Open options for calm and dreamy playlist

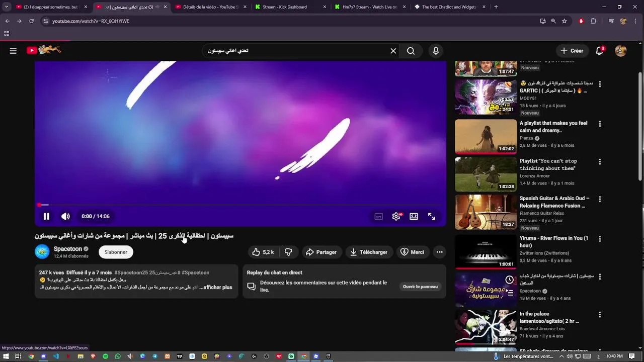[x=599, y=124]
